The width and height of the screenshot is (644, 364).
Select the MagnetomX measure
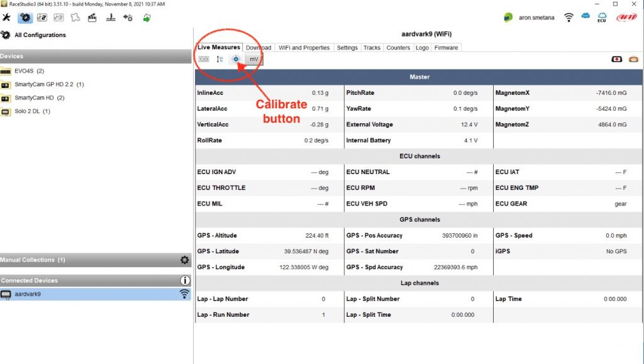568,93
